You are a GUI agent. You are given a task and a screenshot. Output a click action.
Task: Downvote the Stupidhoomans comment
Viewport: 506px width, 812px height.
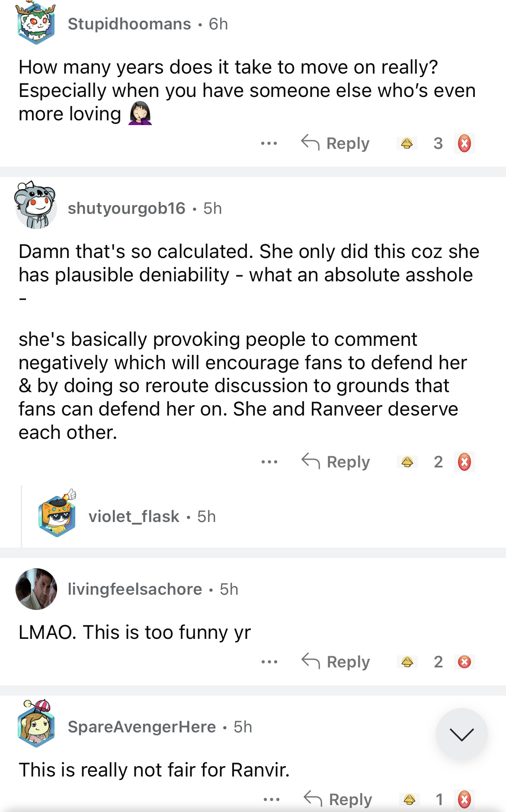coord(464,143)
